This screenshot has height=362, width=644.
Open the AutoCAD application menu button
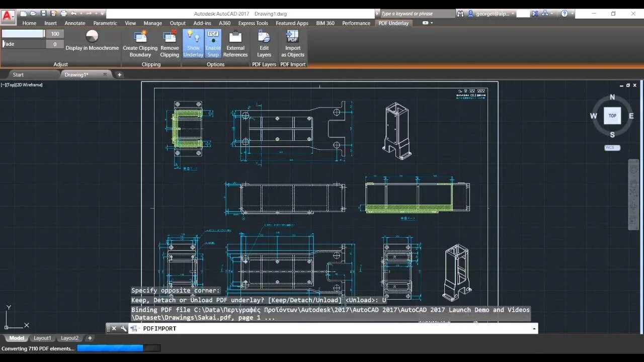pos(8,16)
